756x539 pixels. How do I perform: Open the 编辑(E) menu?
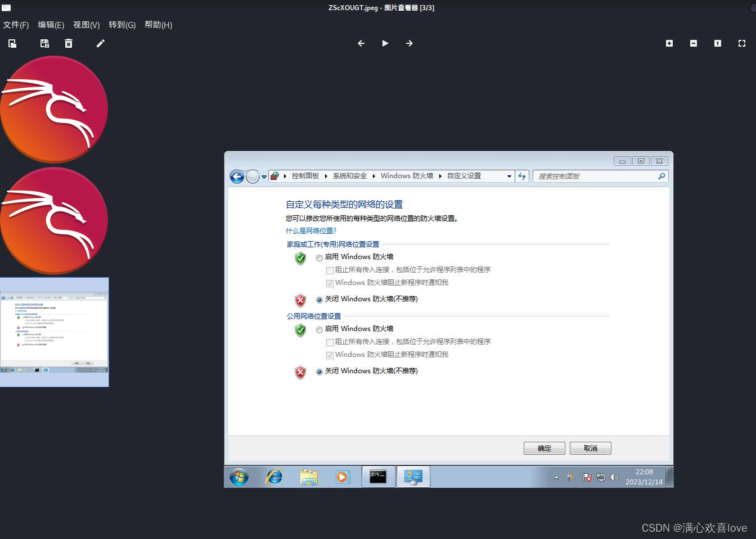[x=51, y=25]
